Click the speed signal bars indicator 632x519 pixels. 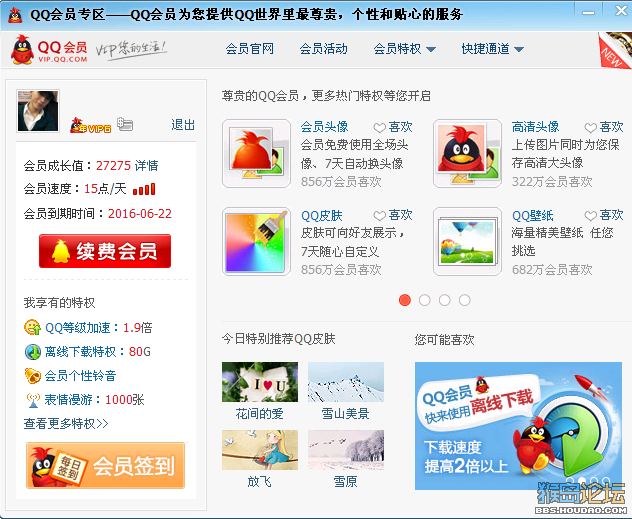click(144, 189)
